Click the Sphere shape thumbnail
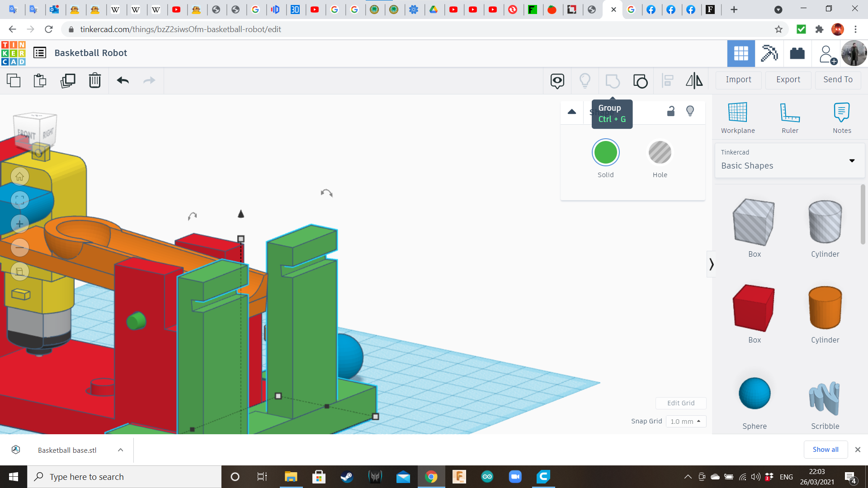 (x=754, y=394)
